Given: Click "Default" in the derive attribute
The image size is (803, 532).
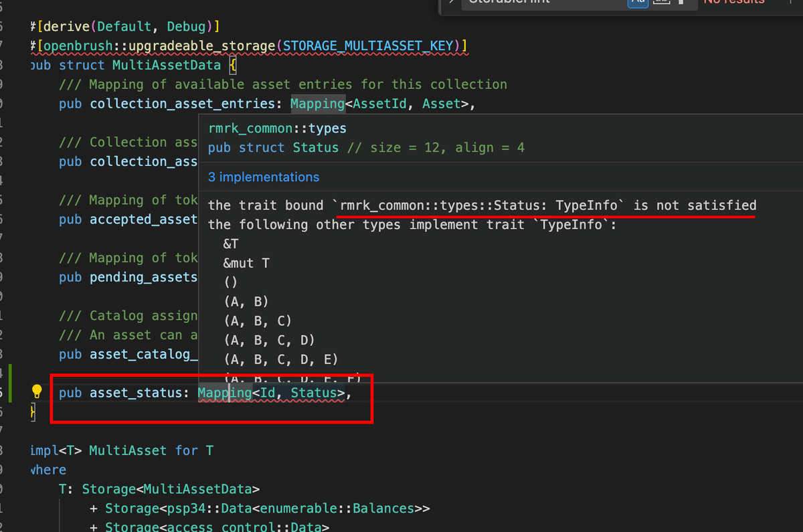Looking at the screenshot, I should pyautogui.click(x=124, y=27).
